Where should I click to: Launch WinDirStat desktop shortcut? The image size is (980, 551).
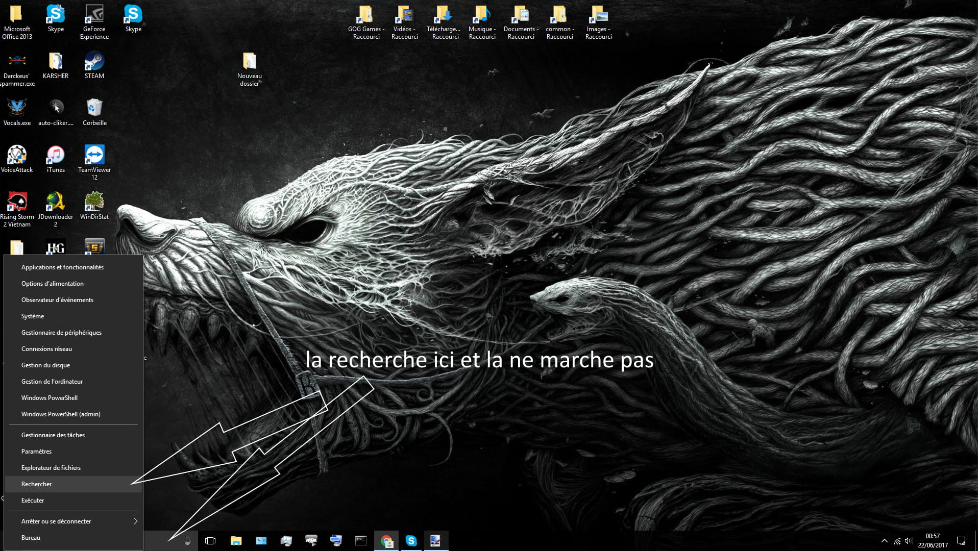point(94,206)
